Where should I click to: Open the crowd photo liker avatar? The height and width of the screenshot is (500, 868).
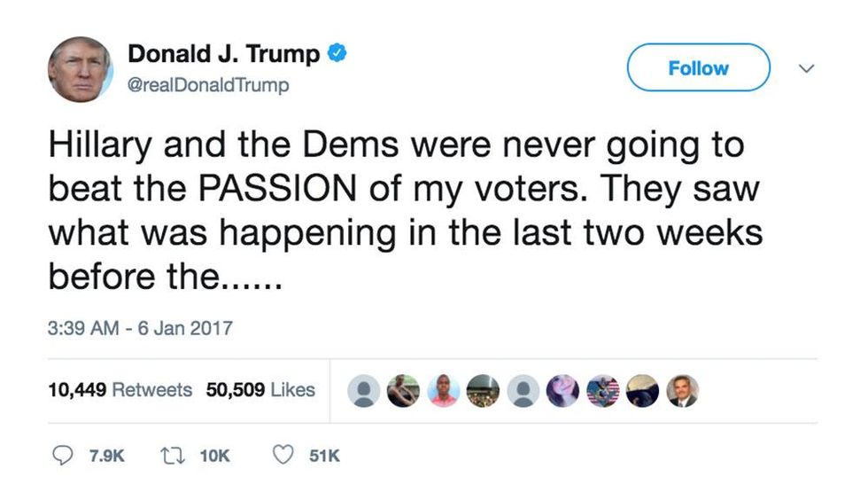(x=482, y=390)
